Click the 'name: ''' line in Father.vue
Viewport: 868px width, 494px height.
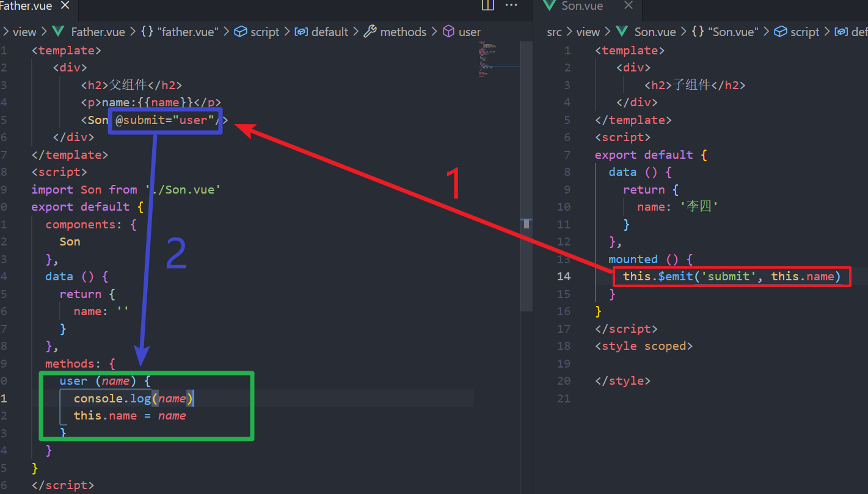pyautogui.click(x=101, y=311)
